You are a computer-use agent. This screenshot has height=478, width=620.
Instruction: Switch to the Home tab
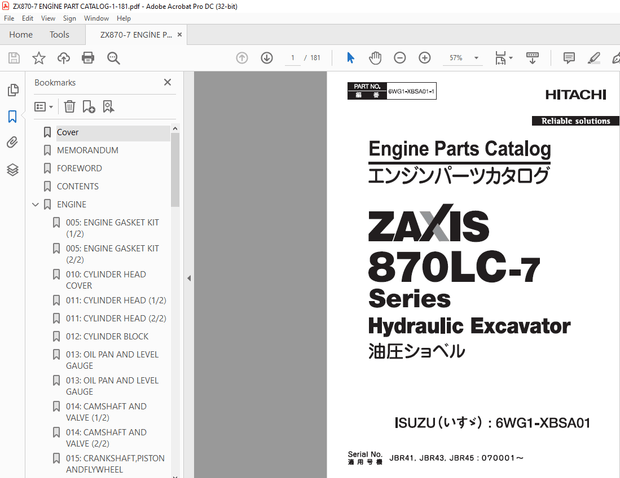[21, 35]
